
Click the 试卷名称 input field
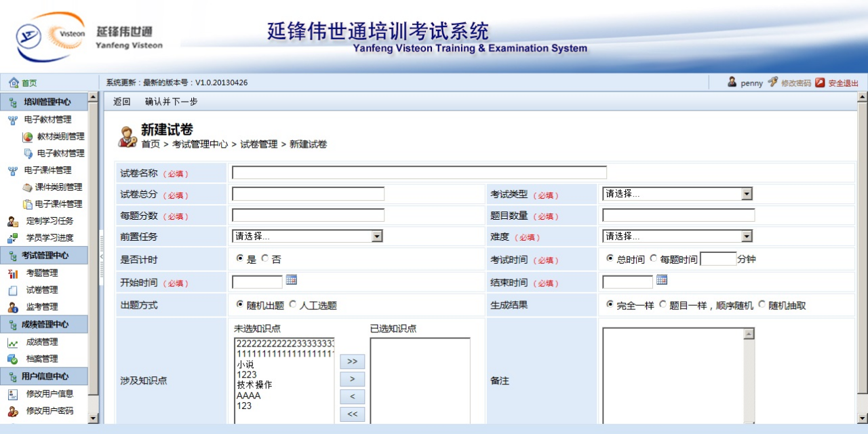point(419,172)
